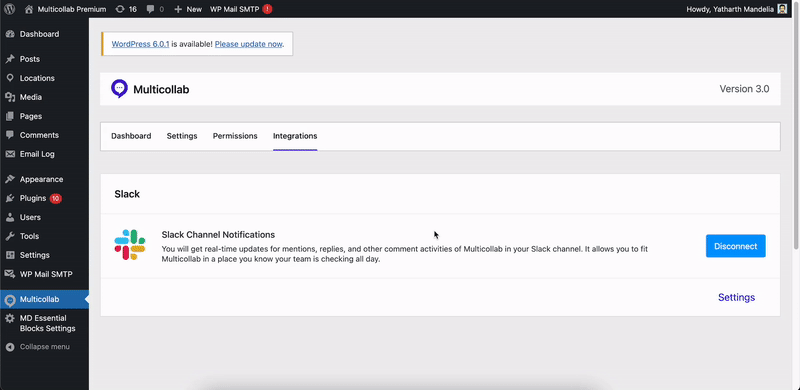The height and width of the screenshot is (390, 800).
Task: Open the New content dropdown
Action: [188, 9]
